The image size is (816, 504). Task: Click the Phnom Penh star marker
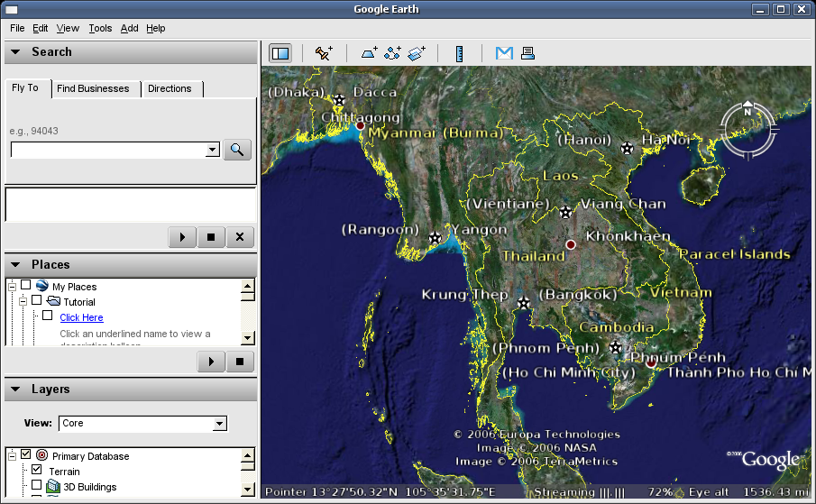(616, 347)
